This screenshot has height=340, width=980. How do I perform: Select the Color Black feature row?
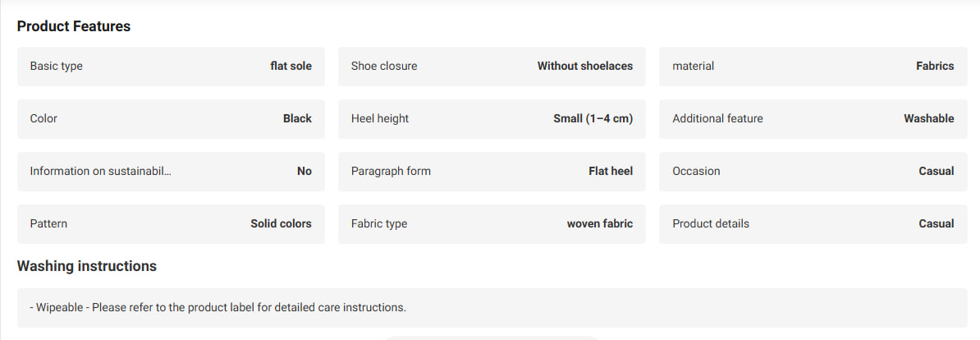pos(171,119)
